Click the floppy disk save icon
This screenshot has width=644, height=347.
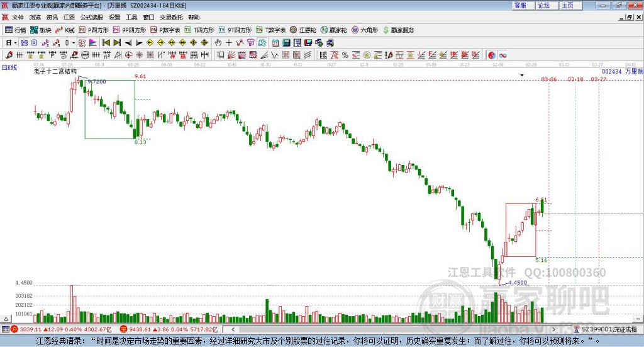[308, 43]
